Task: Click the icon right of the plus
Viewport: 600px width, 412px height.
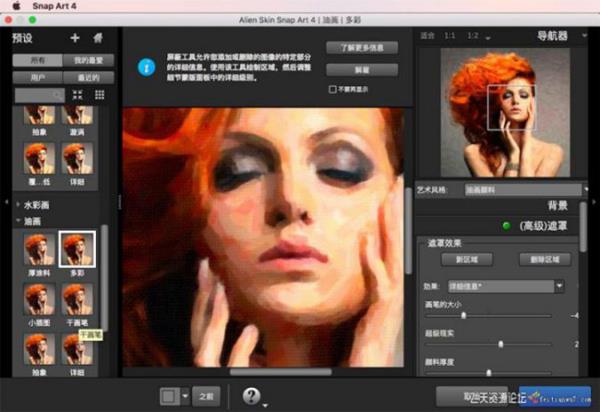Action: tap(98, 38)
